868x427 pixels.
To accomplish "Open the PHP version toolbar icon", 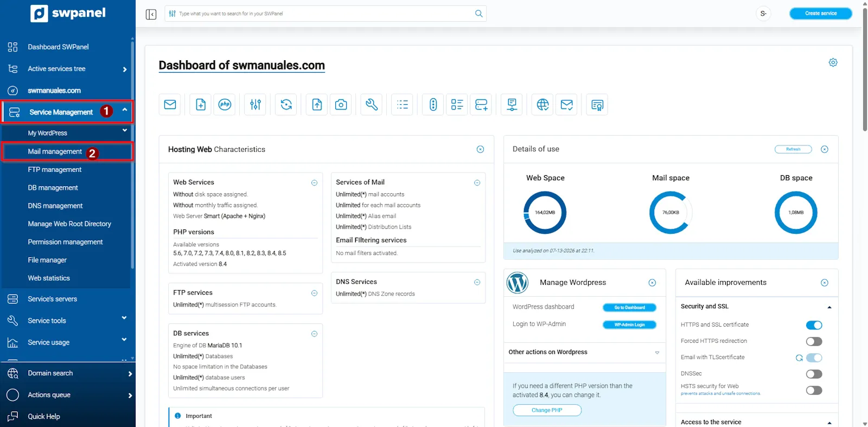I will point(225,105).
